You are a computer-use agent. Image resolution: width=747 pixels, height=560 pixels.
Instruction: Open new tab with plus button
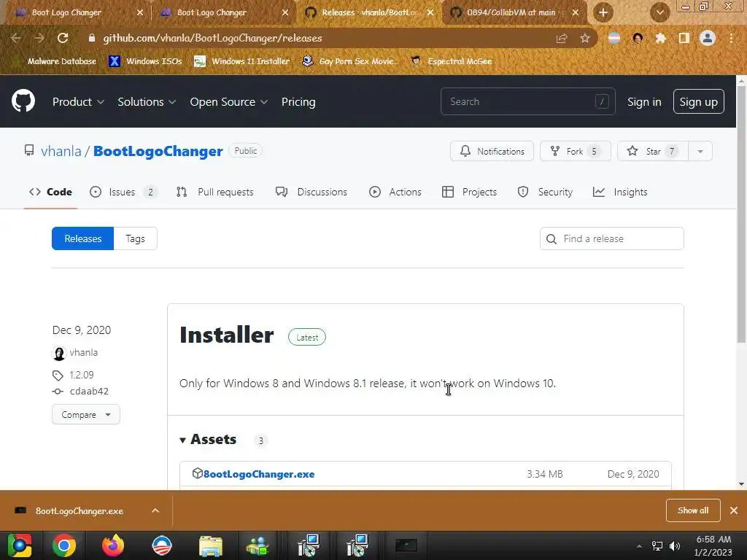pos(603,12)
